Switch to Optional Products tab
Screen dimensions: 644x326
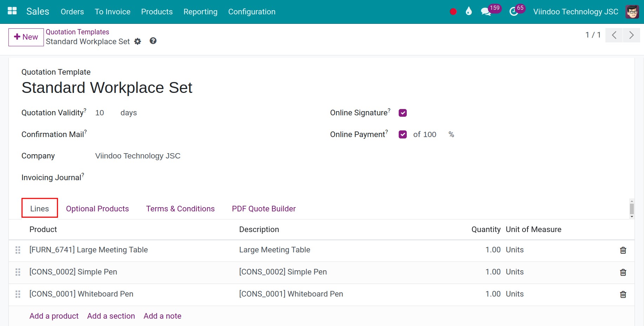pyautogui.click(x=98, y=209)
